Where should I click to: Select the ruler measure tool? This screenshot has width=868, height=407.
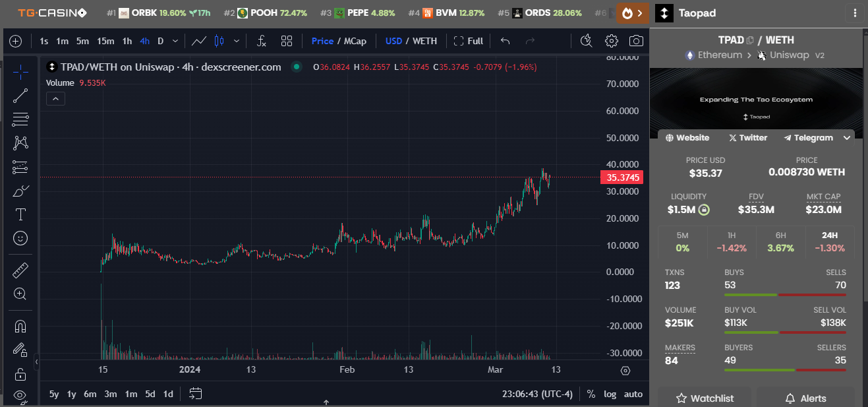click(x=20, y=270)
